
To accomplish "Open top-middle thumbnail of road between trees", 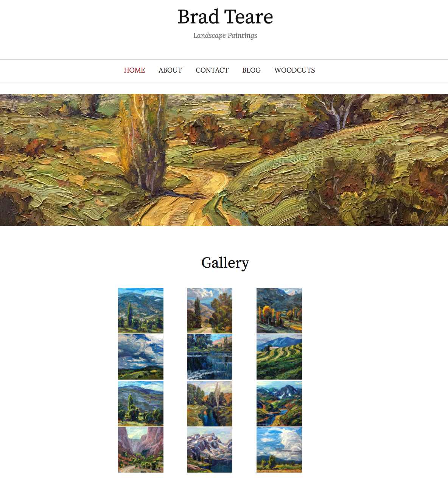I will click(x=210, y=311).
